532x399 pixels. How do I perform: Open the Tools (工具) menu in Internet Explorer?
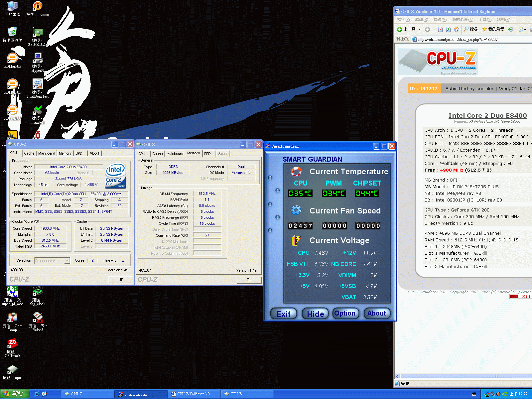click(x=485, y=20)
